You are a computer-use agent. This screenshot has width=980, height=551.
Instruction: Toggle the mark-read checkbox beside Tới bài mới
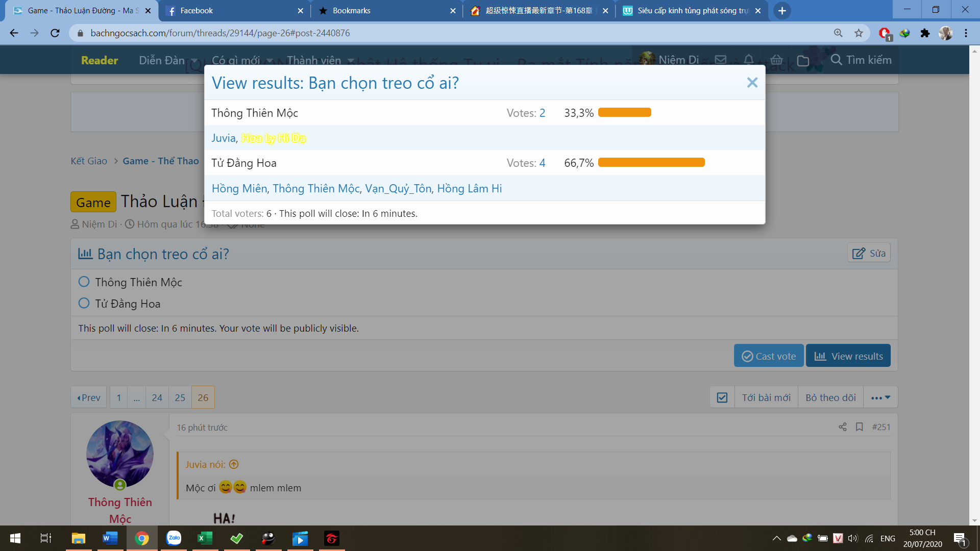point(722,397)
